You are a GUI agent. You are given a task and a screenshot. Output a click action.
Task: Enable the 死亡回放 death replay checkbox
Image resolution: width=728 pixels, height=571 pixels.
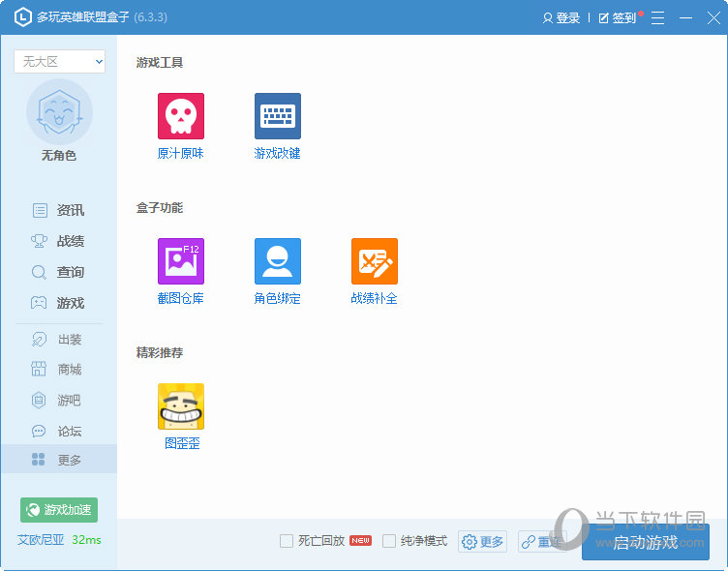(x=287, y=541)
